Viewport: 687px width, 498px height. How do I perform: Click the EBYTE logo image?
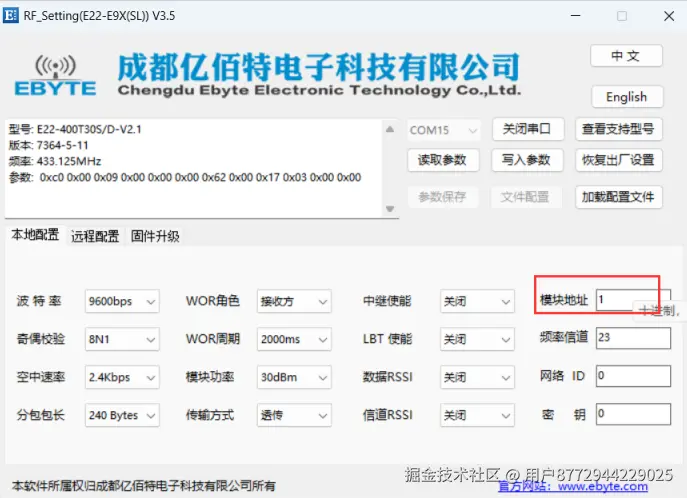point(55,75)
